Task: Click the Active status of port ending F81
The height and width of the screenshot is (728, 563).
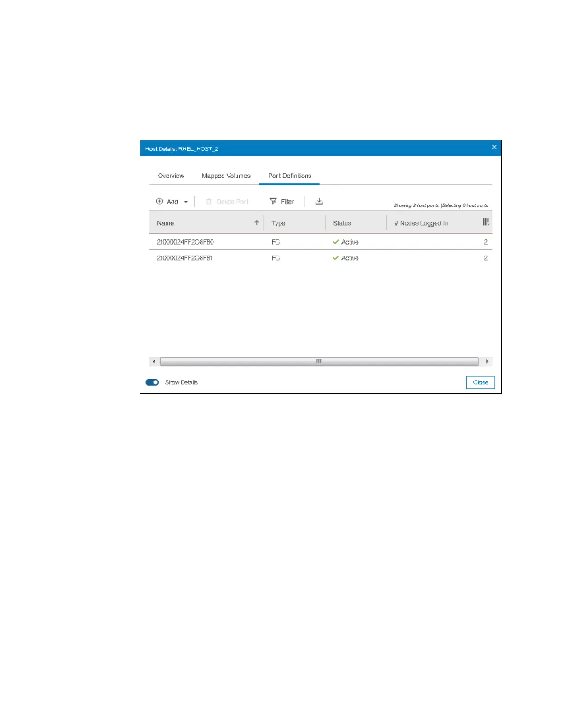Action: pyautogui.click(x=350, y=258)
